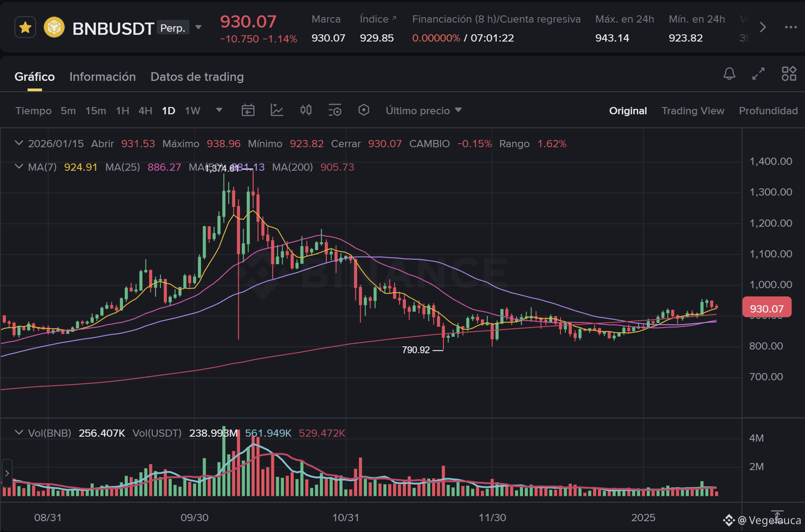This screenshot has height=532, width=805.
Task: Switch to the Trading View chart
Action: point(693,111)
